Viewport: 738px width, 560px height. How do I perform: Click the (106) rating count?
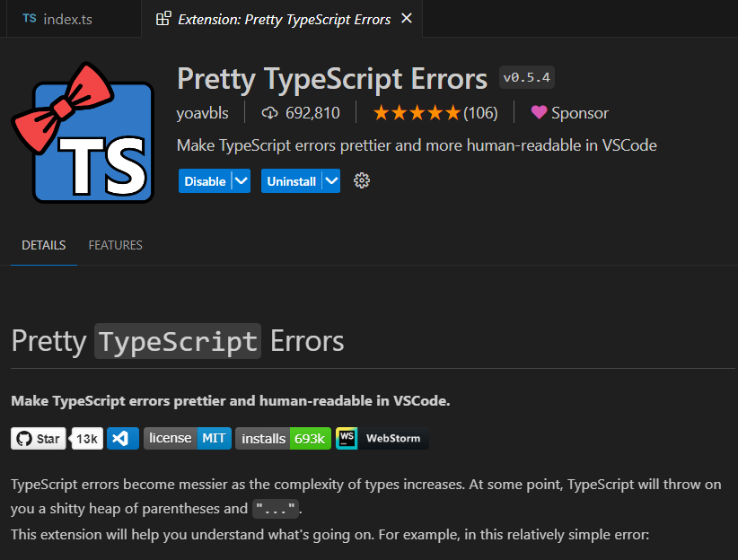click(480, 113)
